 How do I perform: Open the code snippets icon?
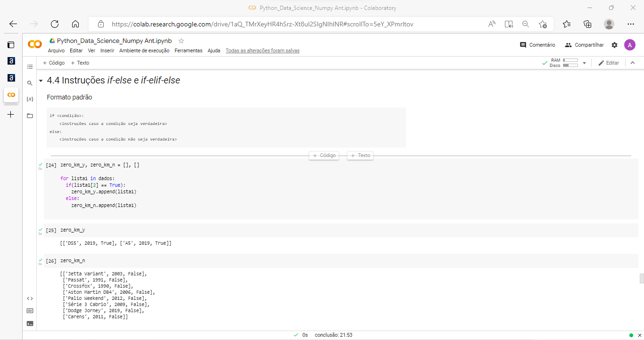(x=30, y=298)
